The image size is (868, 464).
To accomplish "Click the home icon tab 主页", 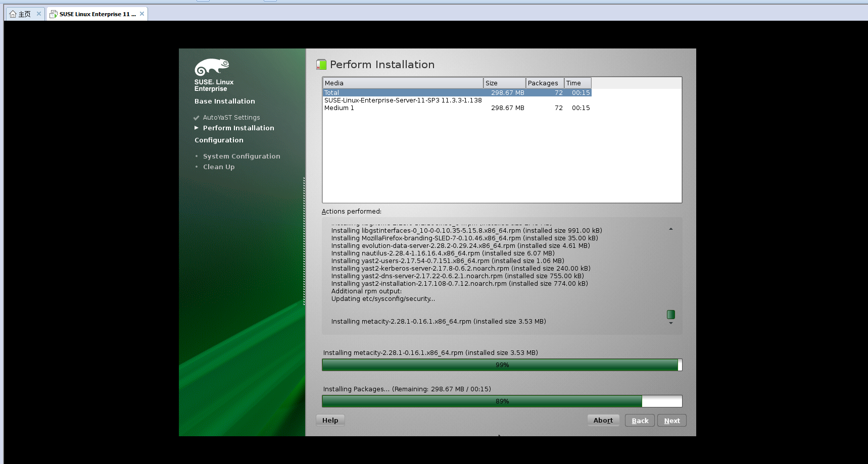I will (x=20, y=14).
